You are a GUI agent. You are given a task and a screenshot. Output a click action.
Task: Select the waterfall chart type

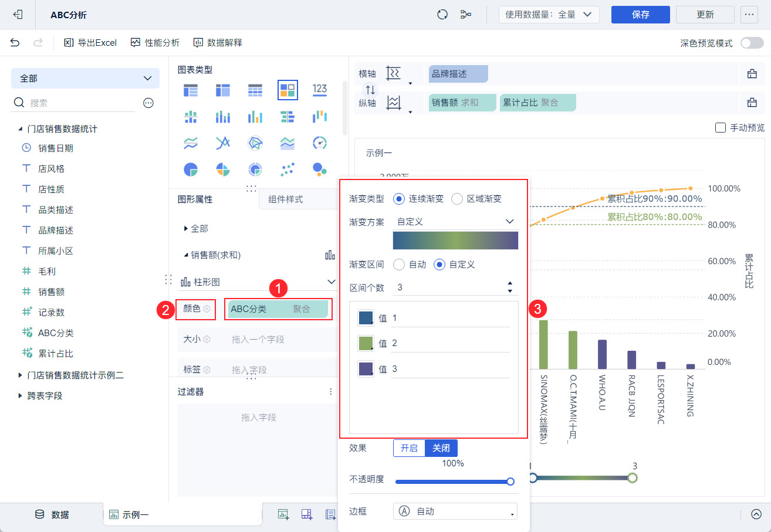click(320, 116)
